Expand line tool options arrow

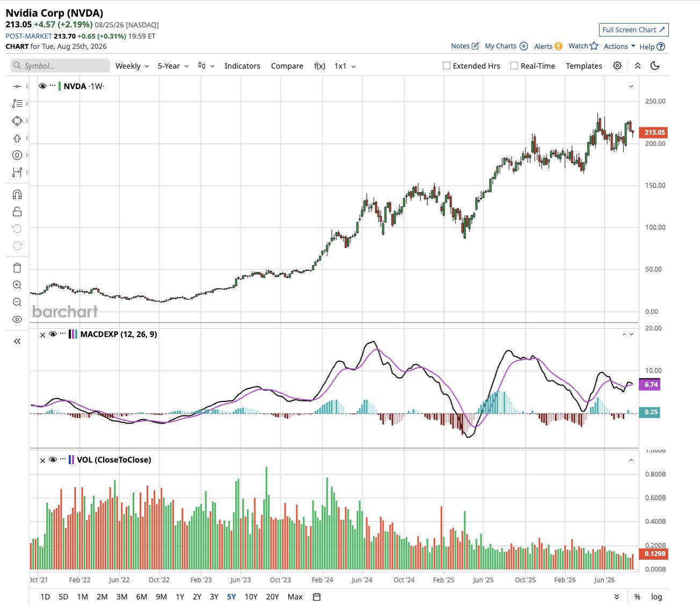click(27, 86)
